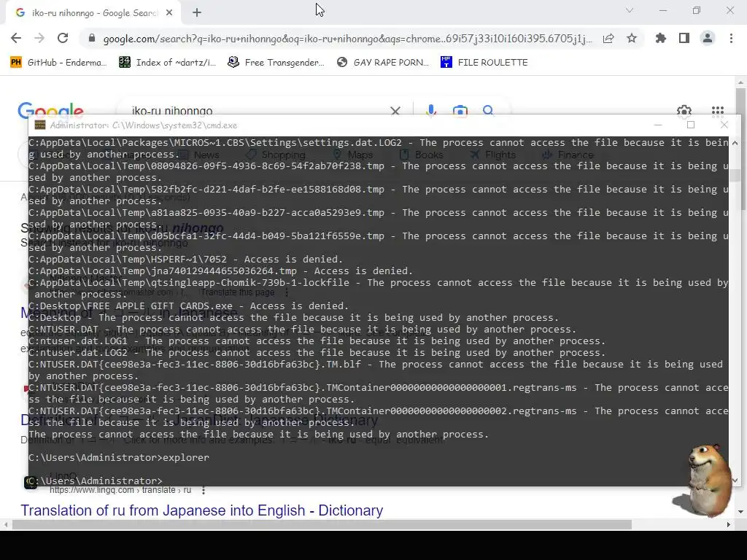Click the address bar URL
747x560 pixels.
click(x=348, y=39)
